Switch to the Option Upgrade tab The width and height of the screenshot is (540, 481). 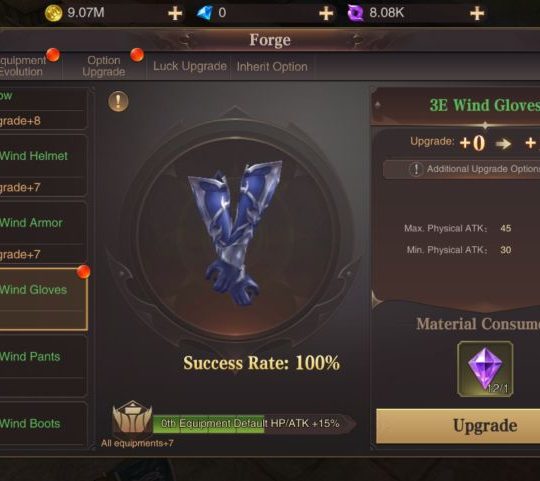[x=104, y=66]
